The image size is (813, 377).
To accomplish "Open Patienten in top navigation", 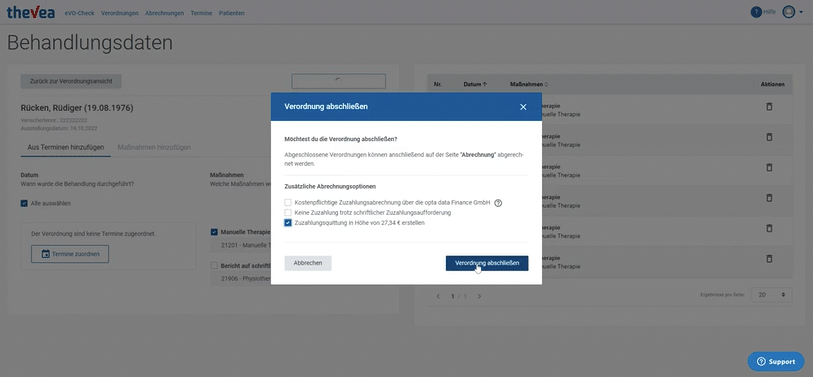I will pyautogui.click(x=232, y=13).
